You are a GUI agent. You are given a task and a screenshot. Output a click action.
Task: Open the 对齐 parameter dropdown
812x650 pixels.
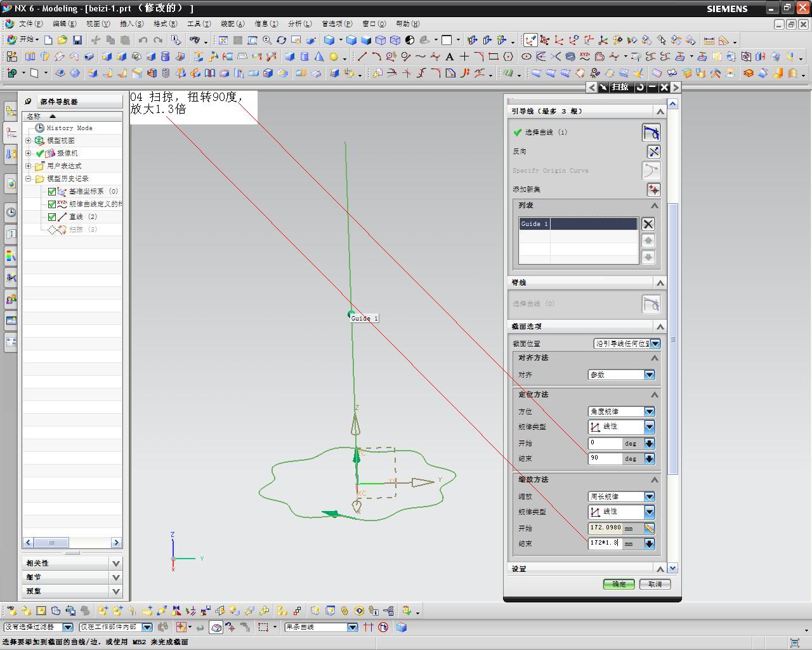[x=650, y=375]
